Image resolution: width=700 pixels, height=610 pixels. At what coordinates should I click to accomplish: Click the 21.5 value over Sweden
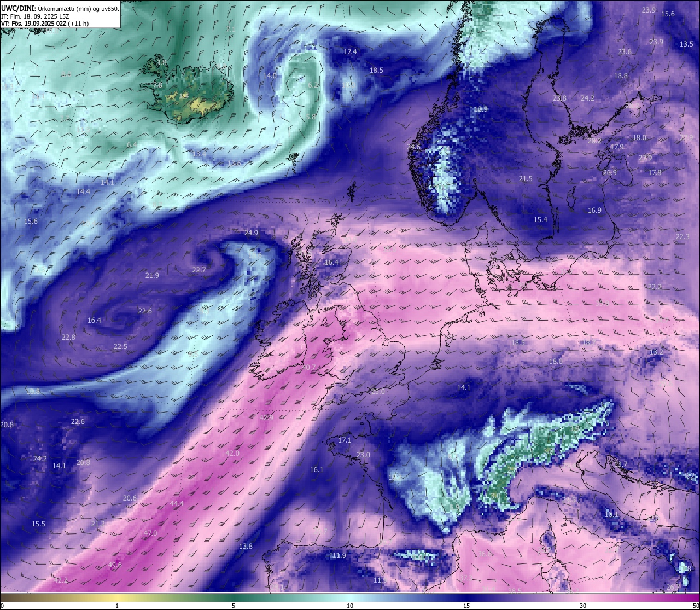click(526, 179)
